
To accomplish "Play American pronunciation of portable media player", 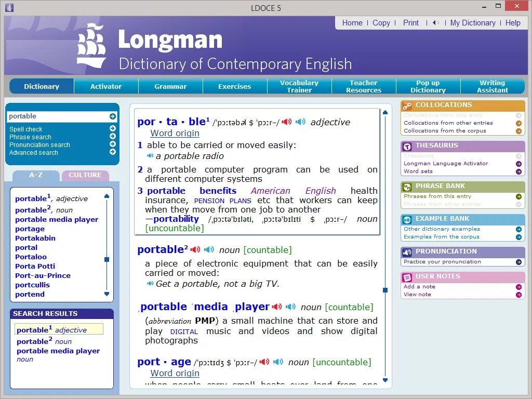I will 291,307.
